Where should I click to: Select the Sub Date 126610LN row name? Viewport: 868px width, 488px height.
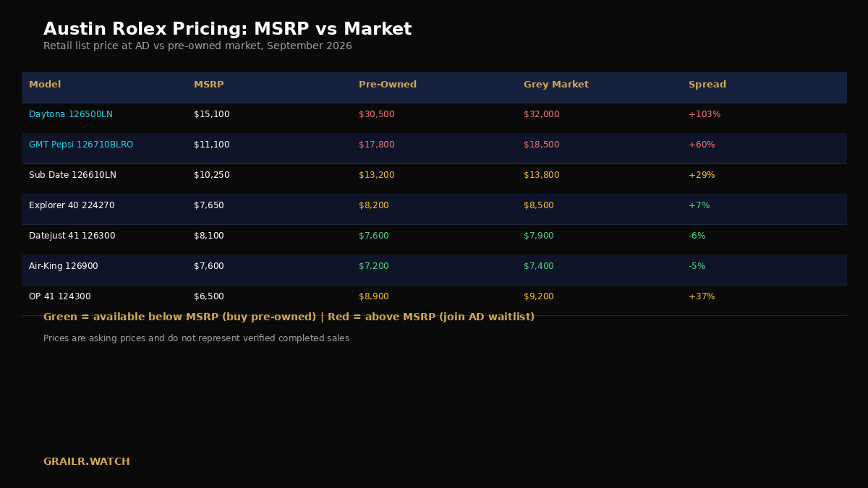[72, 175]
